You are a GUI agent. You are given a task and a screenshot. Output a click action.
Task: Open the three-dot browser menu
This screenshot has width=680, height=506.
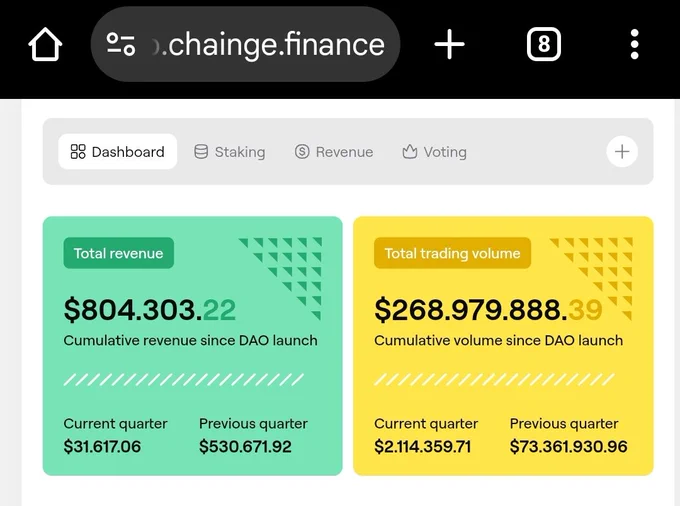tap(634, 44)
